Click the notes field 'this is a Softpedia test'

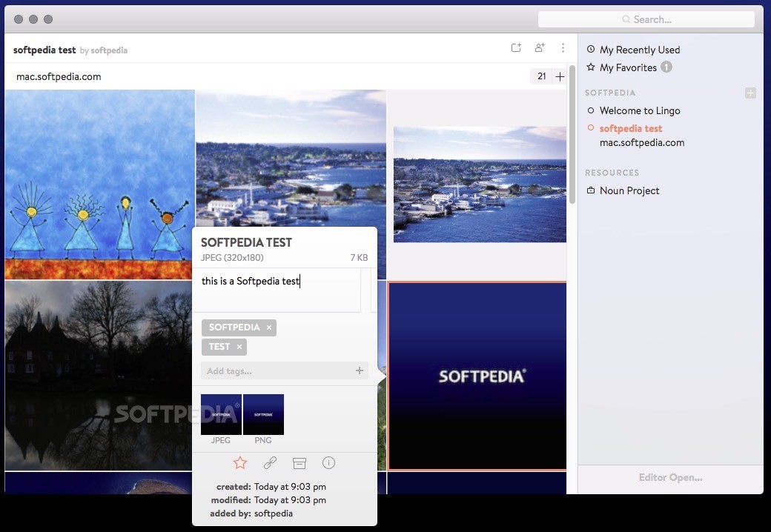pos(276,290)
